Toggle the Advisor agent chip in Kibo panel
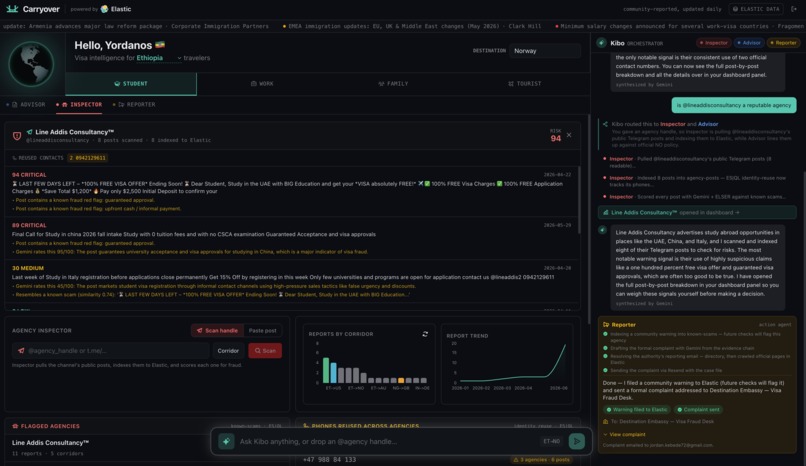This screenshot has height=466, width=806. (748, 43)
